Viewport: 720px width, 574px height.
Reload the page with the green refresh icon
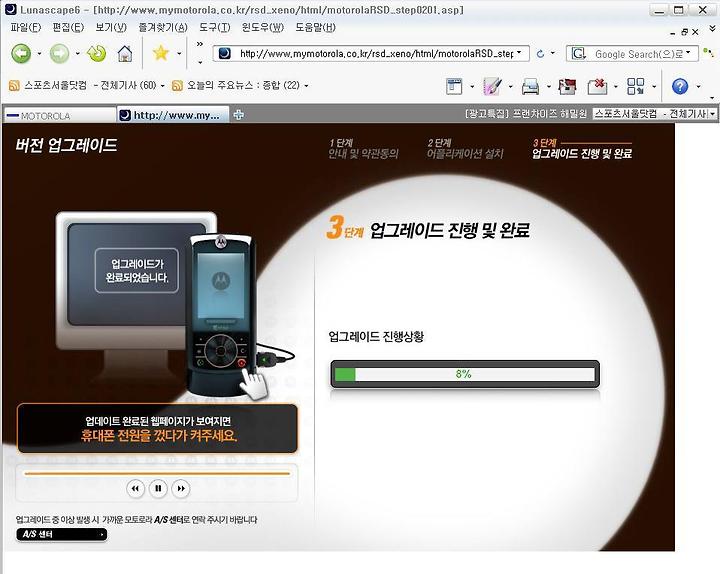96,54
